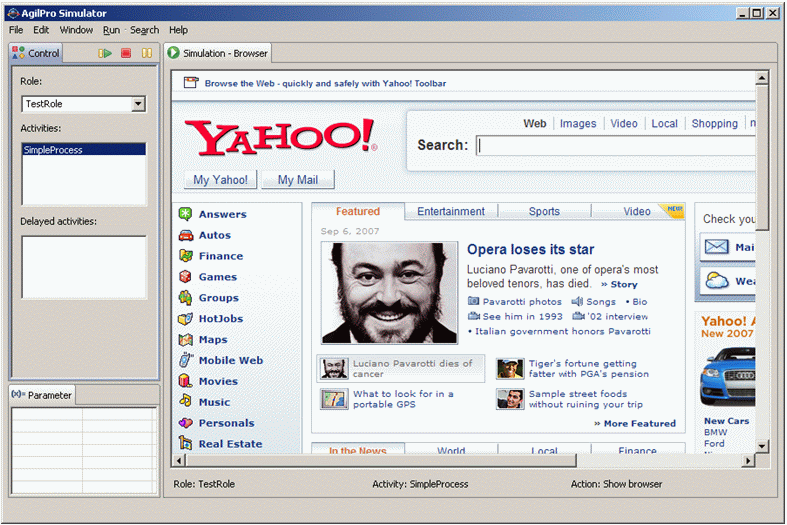Click the AgilPro Simulator title bar icon
This screenshot has width=787, height=525.
tap(14, 13)
